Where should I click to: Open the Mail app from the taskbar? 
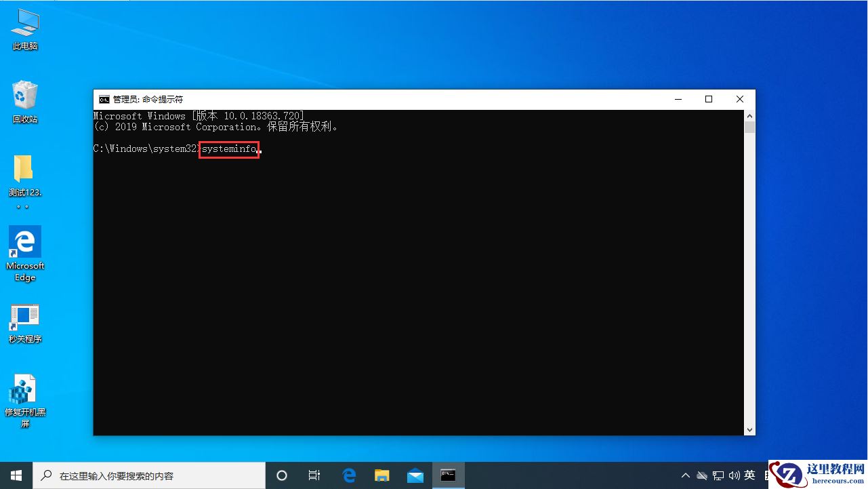click(x=415, y=475)
